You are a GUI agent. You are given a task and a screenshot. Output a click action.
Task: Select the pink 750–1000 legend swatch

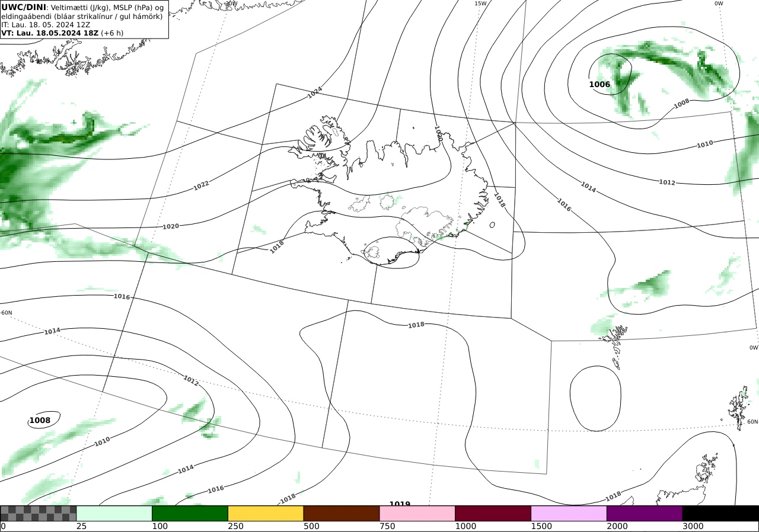click(x=417, y=513)
